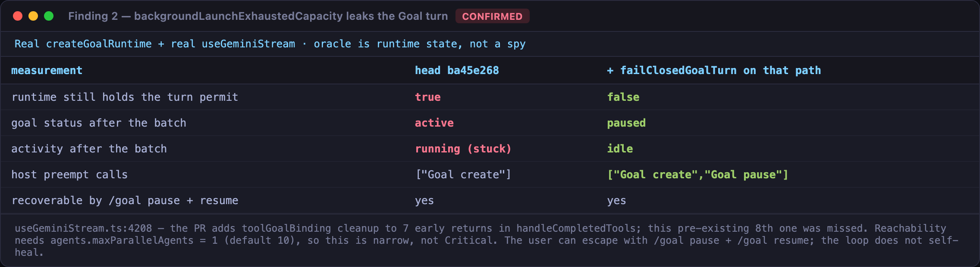The width and height of the screenshot is (980, 267).
Task: Click the CONFIRMED status badge
Action: tap(492, 16)
